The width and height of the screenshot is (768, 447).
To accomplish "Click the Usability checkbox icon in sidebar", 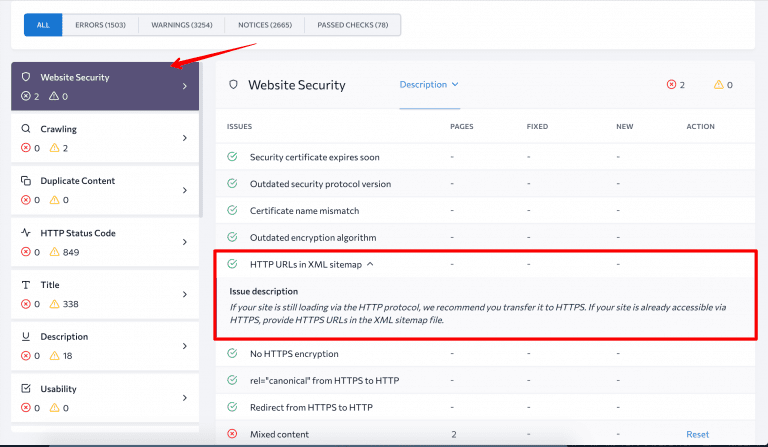I will click(x=26, y=389).
